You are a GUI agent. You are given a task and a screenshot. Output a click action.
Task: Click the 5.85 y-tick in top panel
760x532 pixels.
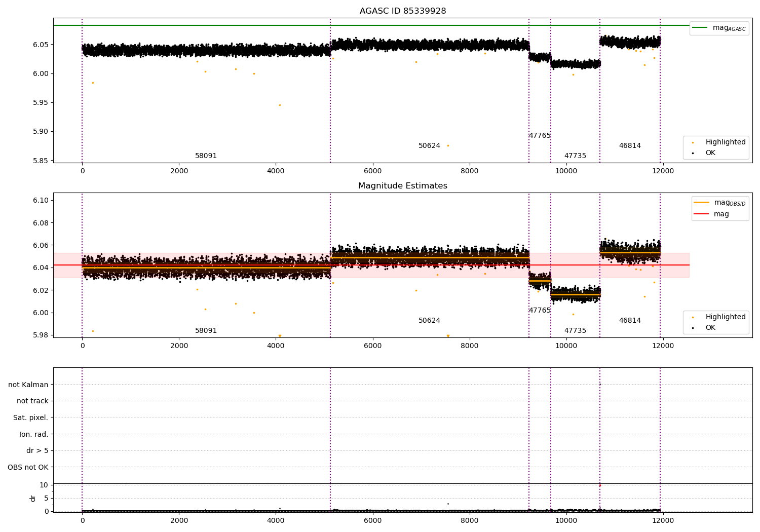(41, 161)
